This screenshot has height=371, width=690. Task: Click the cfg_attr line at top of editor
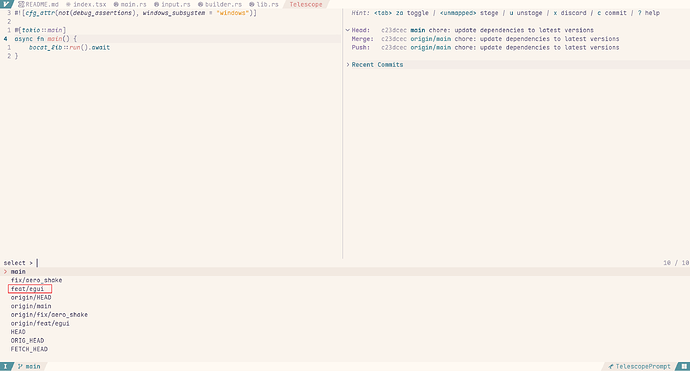pyautogui.click(x=136, y=13)
